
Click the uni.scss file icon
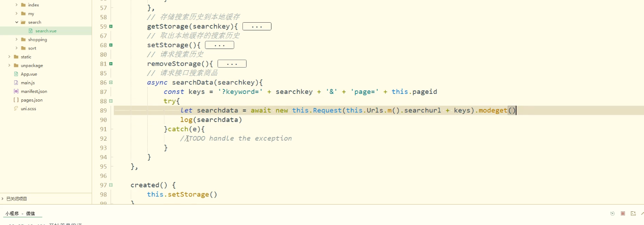16,108
